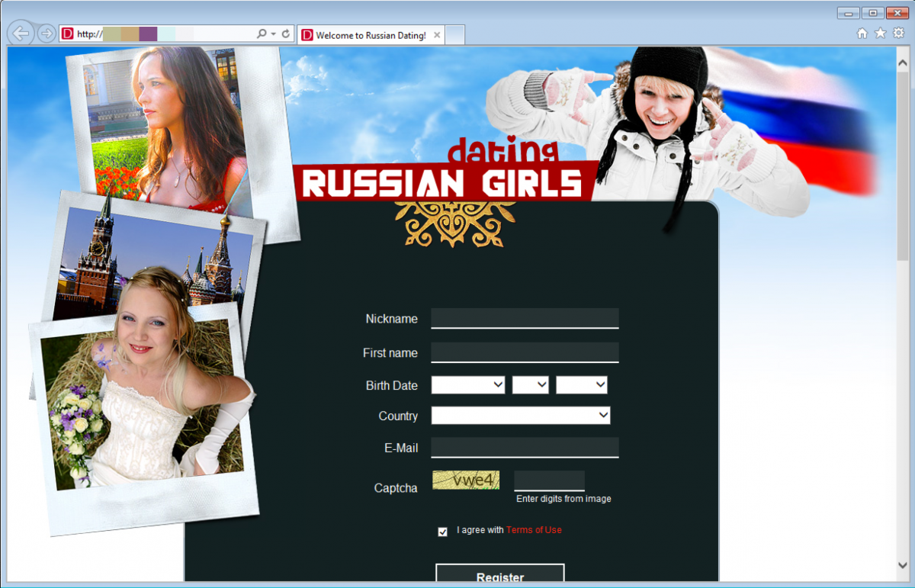Click the Birth Date field label

coord(392,386)
